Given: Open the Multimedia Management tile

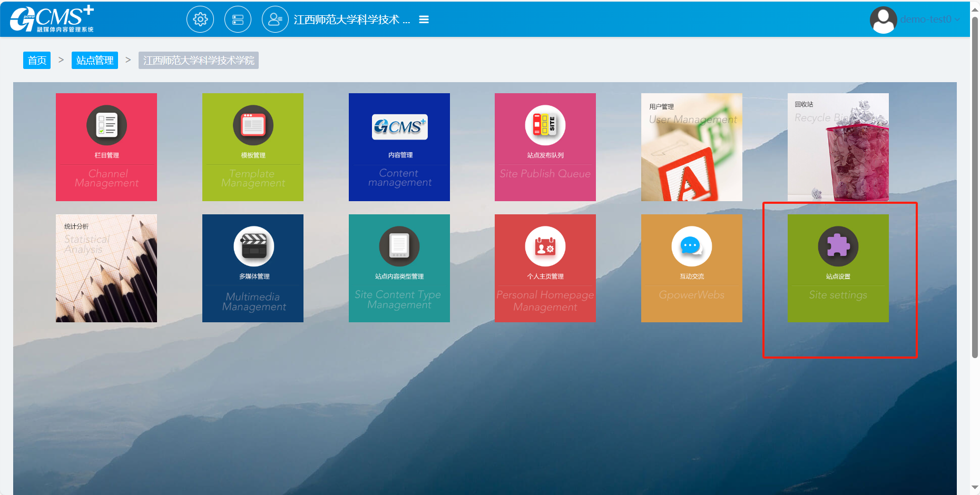Looking at the screenshot, I should tap(253, 268).
